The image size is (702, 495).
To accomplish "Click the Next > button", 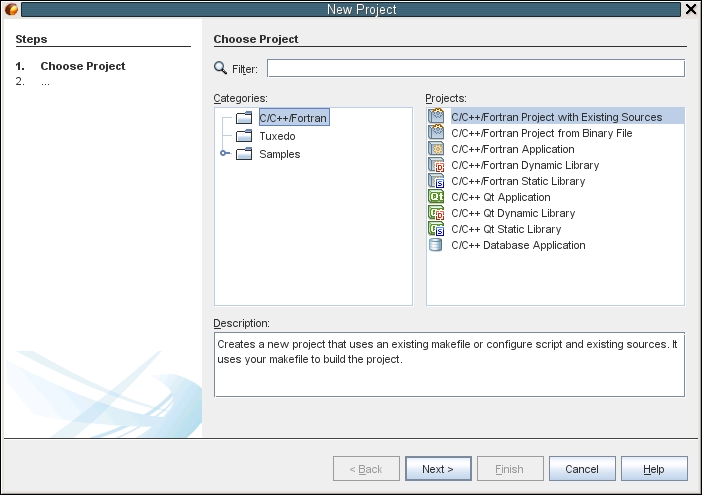I will (438, 469).
